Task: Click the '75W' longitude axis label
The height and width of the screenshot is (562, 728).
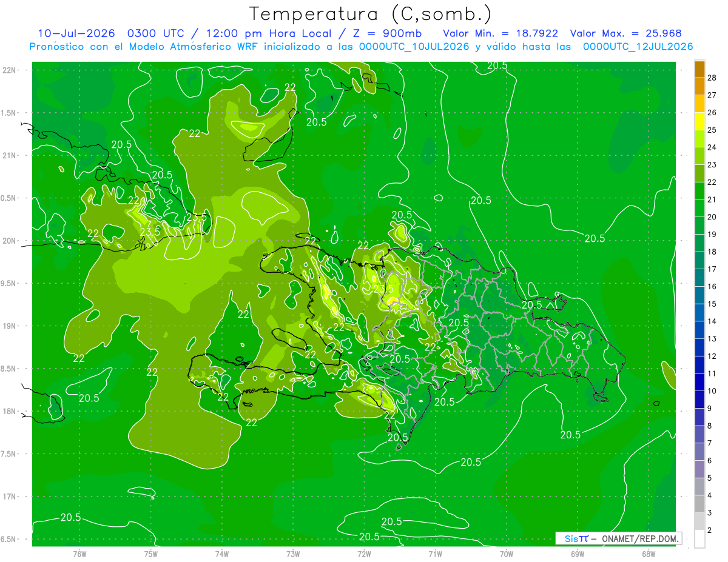Action: 151,554
